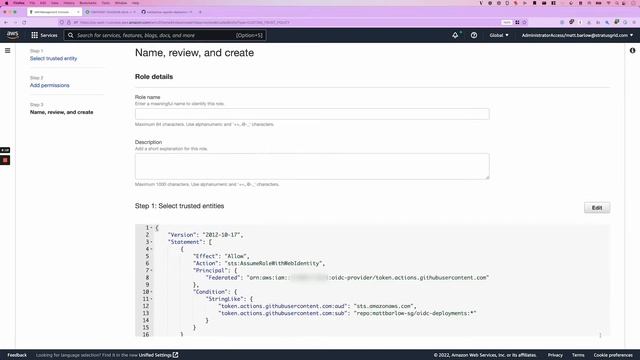Open the File menu

point(32,3)
